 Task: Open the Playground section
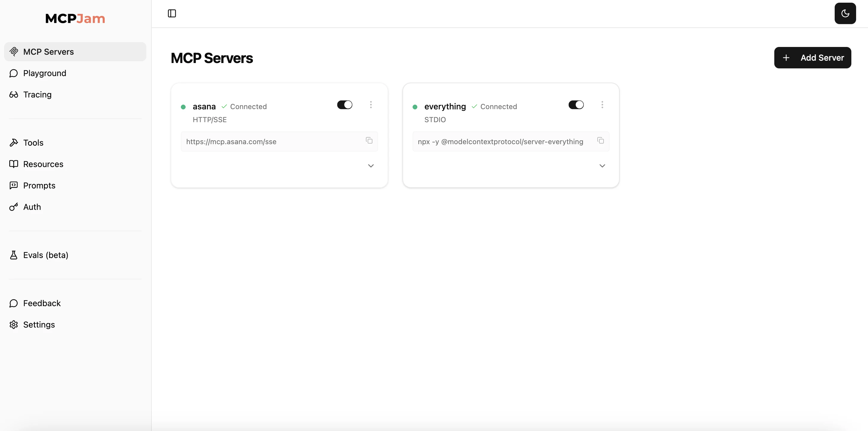click(x=45, y=73)
